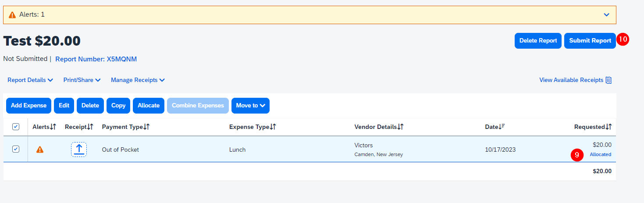Open the Report Details dropdown

[x=30, y=80]
